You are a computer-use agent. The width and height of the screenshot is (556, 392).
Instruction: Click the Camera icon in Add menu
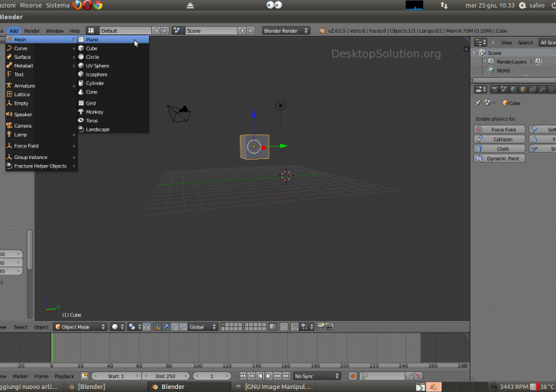[8, 125]
